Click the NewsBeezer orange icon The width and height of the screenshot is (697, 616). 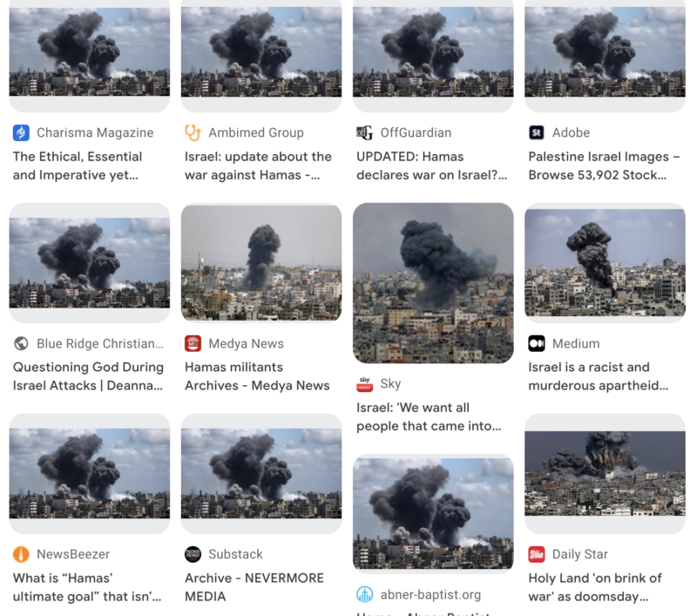[x=21, y=554]
